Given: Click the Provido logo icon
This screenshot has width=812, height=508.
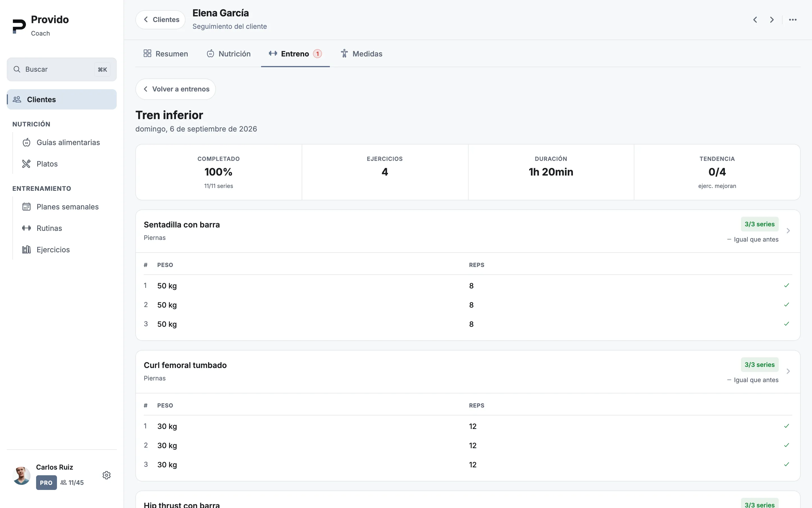Looking at the screenshot, I should pos(19,26).
